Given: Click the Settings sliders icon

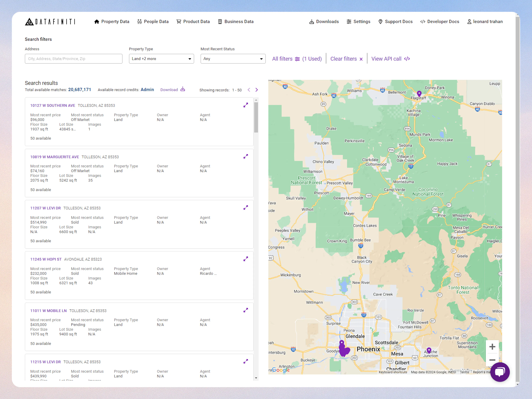Looking at the screenshot, I should coord(349,21).
